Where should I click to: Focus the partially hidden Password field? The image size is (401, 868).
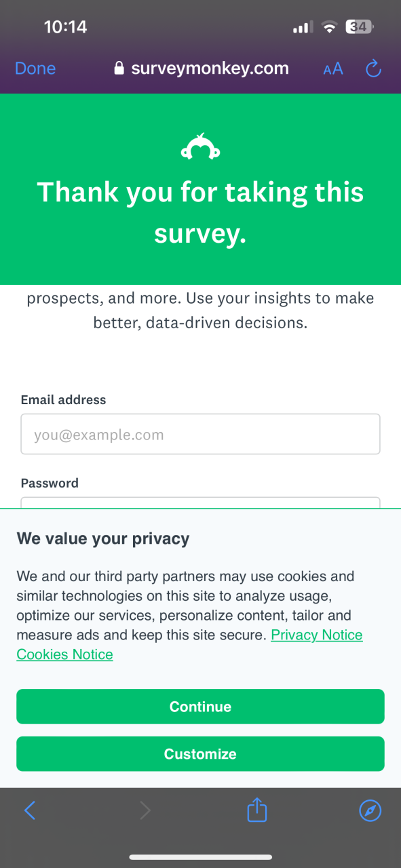[x=200, y=502]
